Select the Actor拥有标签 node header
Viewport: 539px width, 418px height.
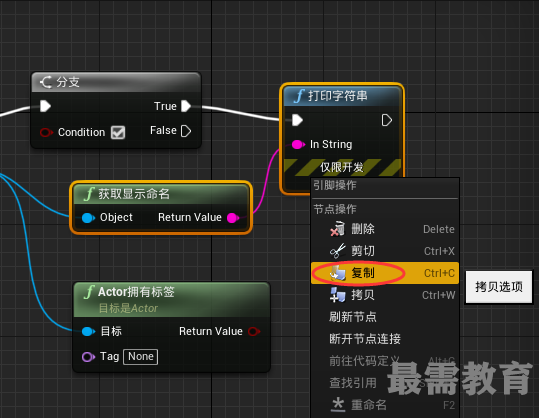pyautogui.click(x=172, y=300)
